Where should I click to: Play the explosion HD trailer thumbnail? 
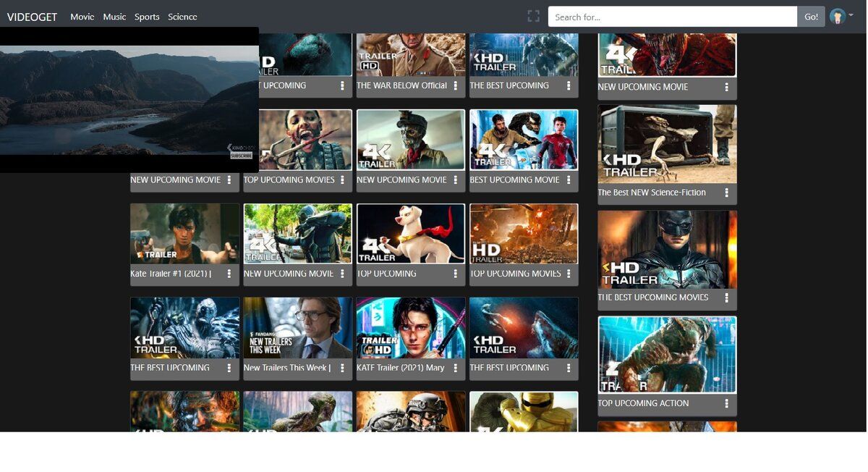coord(524,233)
